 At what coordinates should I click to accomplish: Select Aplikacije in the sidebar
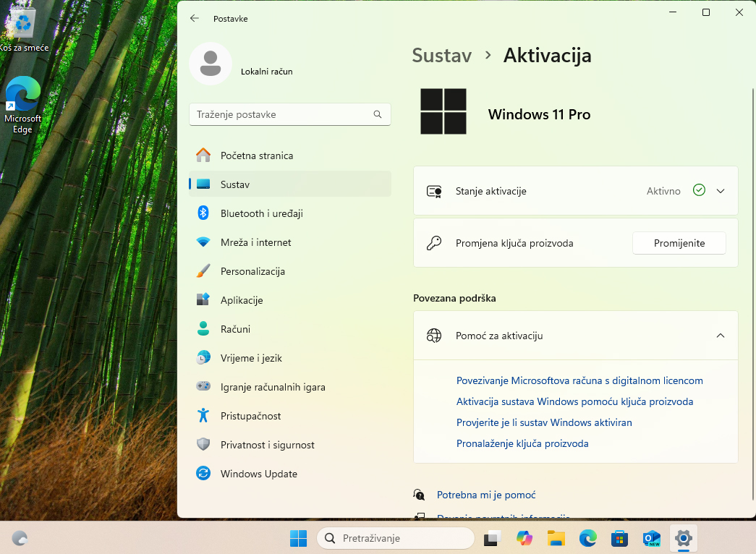pyautogui.click(x=242, y=300)
